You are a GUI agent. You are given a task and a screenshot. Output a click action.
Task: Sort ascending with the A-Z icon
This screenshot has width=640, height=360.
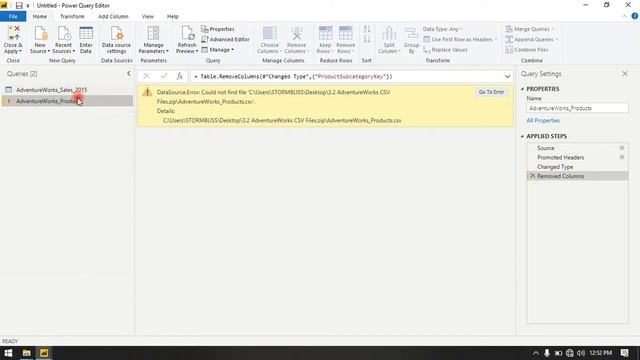[367, 29]
